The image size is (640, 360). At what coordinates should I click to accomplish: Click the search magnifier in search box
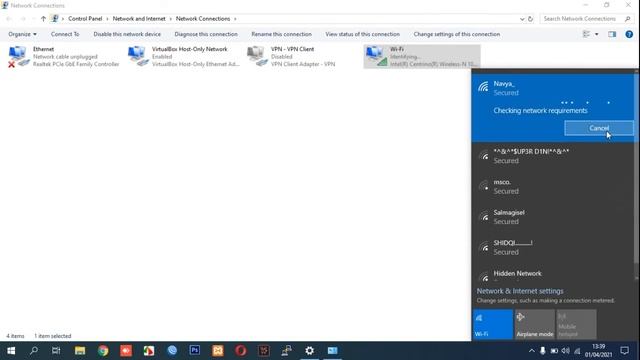point(627,19)
